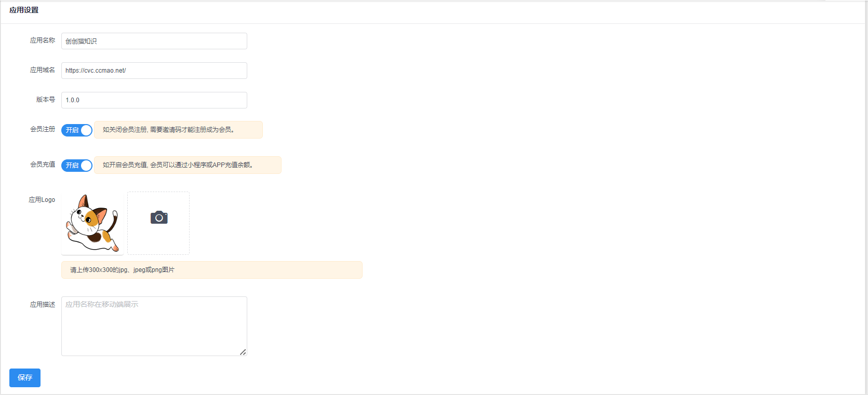
Task: Toggle the 会员充值 switch off
Action: (77, 166)
